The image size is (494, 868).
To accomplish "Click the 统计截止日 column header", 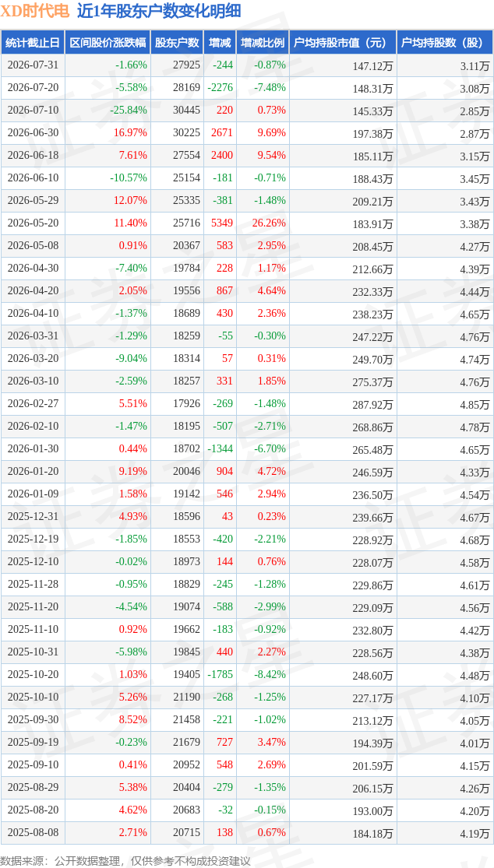I will pyautogui.click(x=32, y=42).
